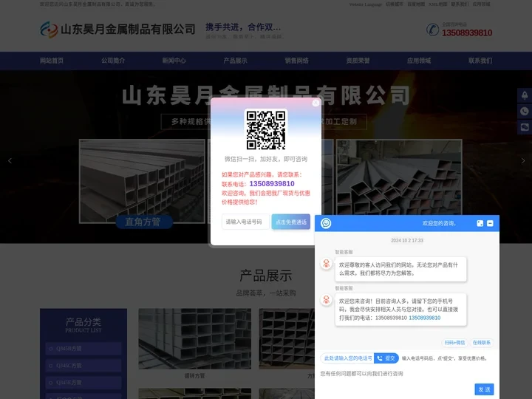Focus the chat phone number input field

[x=347, y=358]
